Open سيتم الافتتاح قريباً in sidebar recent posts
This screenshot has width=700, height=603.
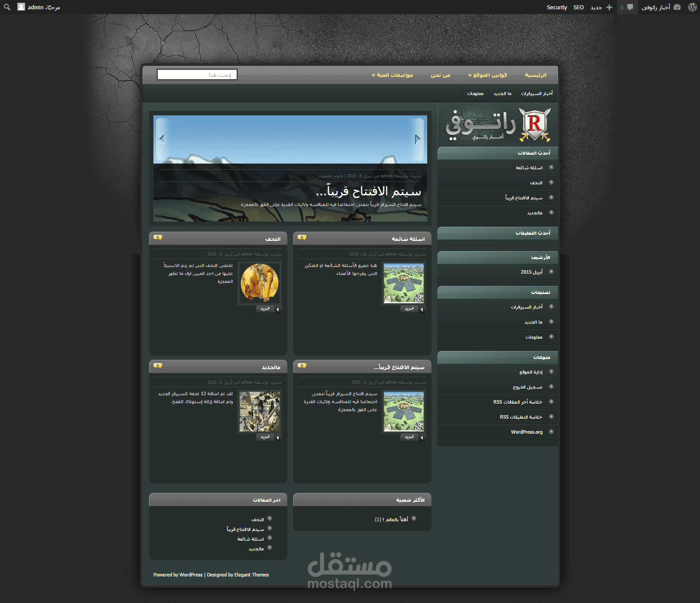524,198
